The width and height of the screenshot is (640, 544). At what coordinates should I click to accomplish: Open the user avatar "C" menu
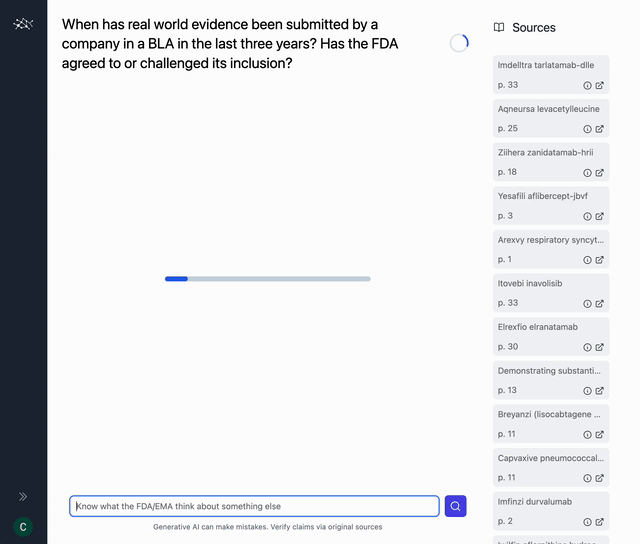pos(23,526)
